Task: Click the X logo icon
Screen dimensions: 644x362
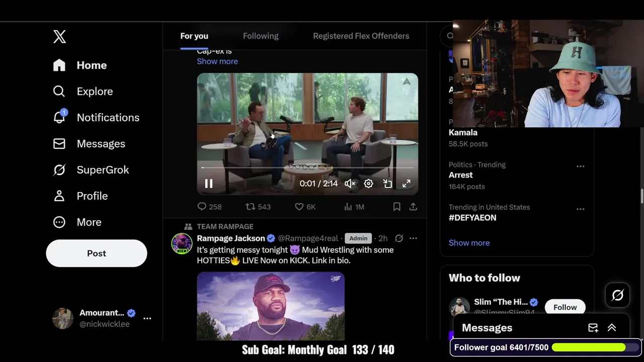Action: (x=59, y=36)
